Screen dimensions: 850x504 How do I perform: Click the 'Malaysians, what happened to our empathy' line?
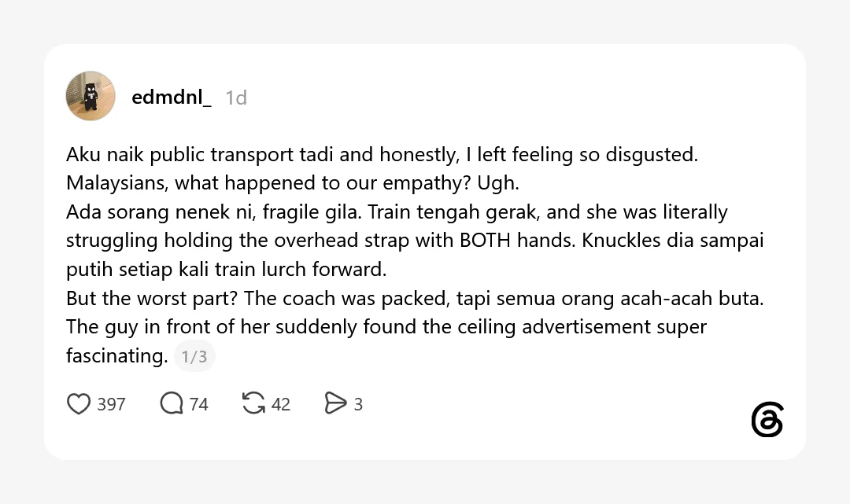293,183
